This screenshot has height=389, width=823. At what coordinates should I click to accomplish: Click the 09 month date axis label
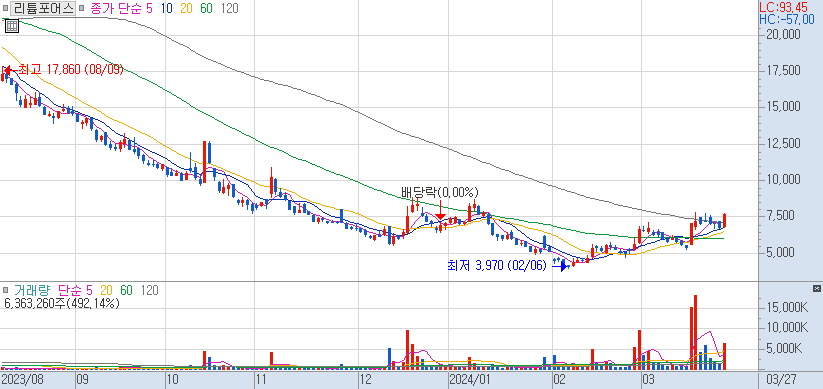click(82, 379)
